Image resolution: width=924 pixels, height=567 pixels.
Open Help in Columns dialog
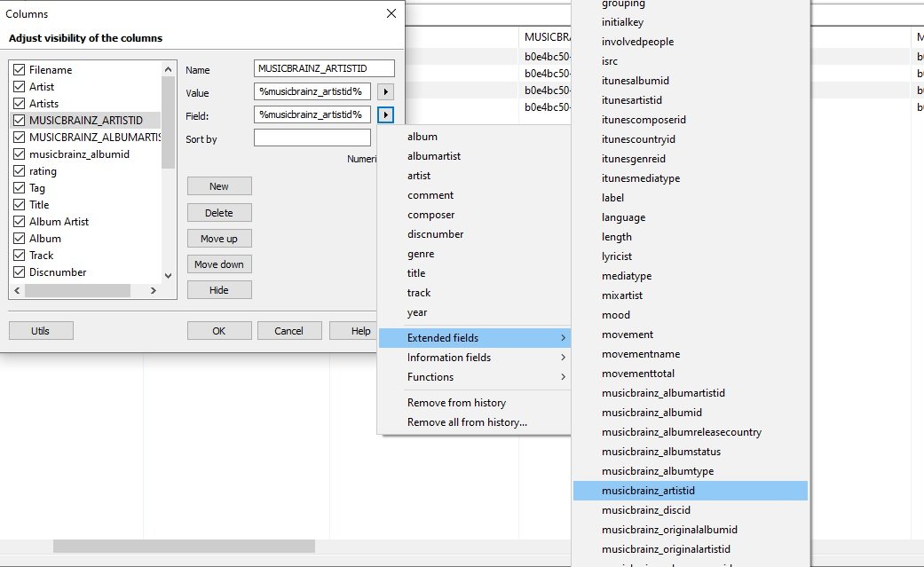pos(353,331)
